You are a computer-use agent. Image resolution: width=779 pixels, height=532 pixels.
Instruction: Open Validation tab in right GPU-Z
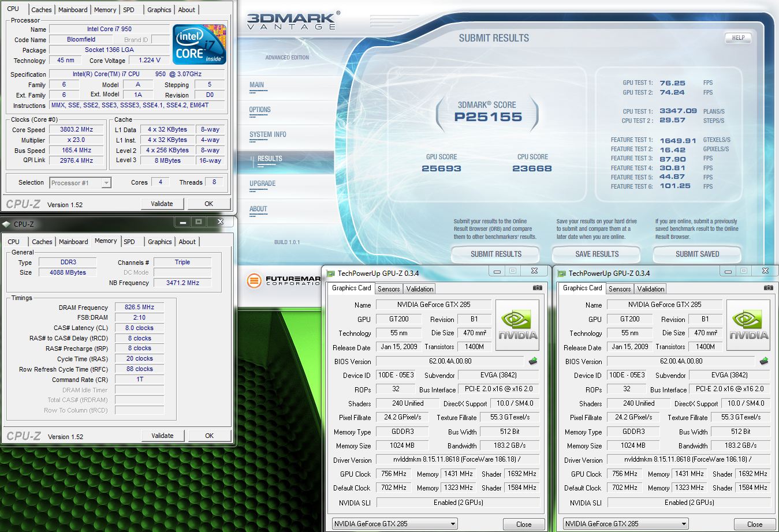(651, 289)
